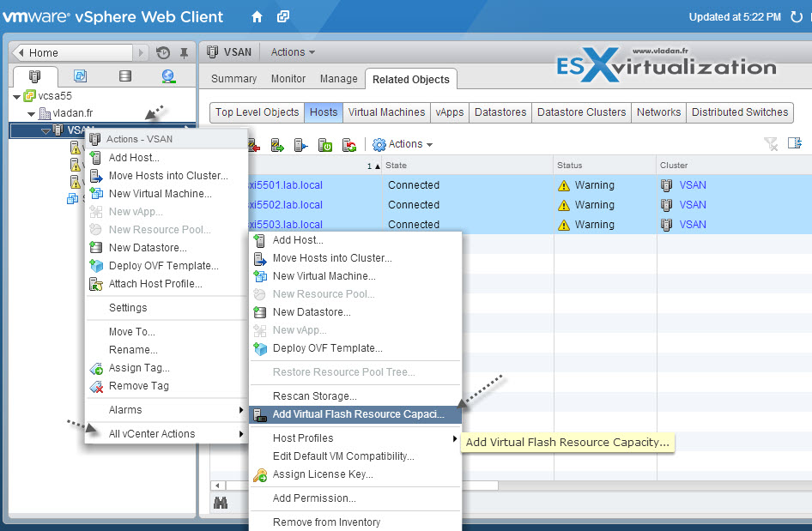
Task: Select the Related Objects tab
Action: coord(410,80)
